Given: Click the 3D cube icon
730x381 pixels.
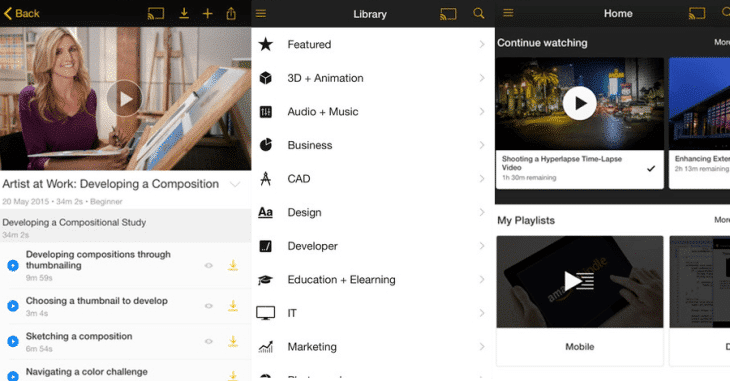Looking at the screenshot, I should click(x=266, y=78).
